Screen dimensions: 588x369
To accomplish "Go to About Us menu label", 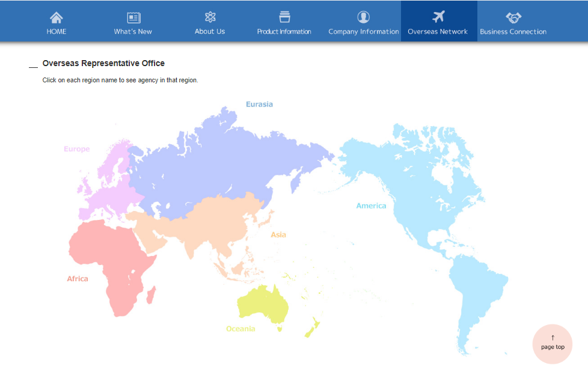I will click(x=210, y=31).
